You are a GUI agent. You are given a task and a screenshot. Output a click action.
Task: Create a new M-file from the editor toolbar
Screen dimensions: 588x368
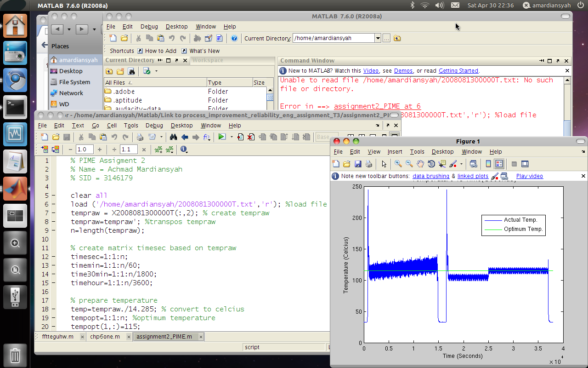tap(45, 137)
